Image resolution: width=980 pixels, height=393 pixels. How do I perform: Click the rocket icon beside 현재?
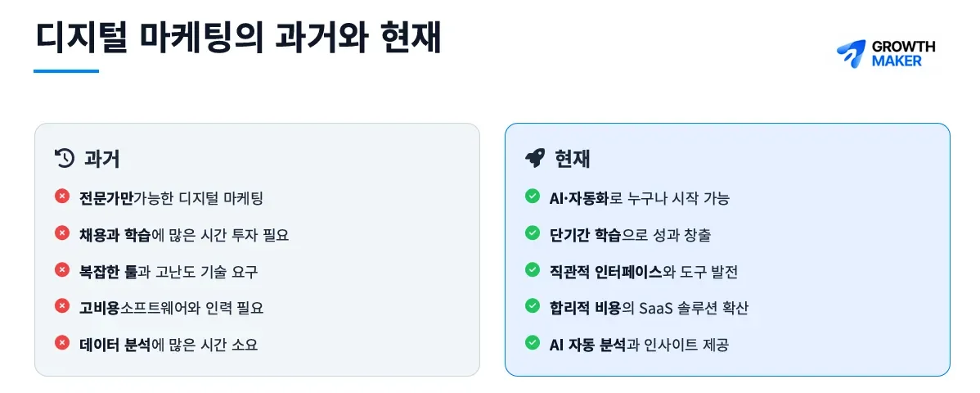pos(535,158)
